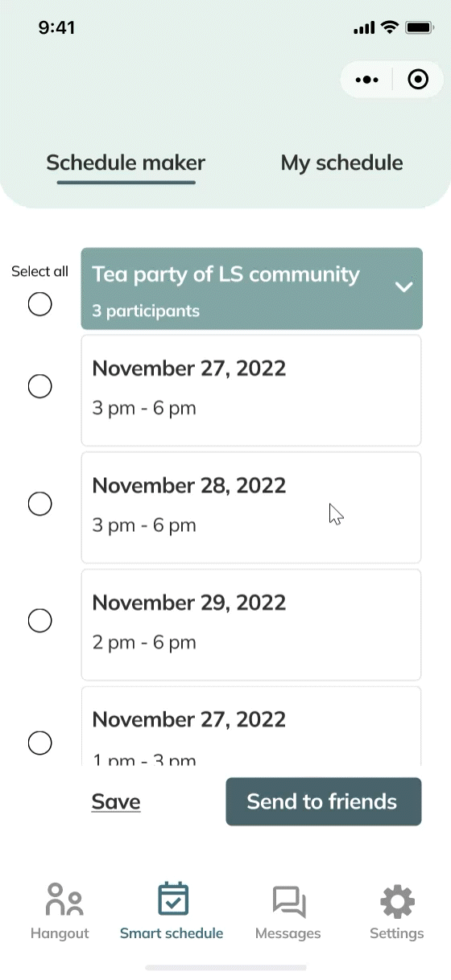Select the November 29, 2022 radio button

point(40,620)
